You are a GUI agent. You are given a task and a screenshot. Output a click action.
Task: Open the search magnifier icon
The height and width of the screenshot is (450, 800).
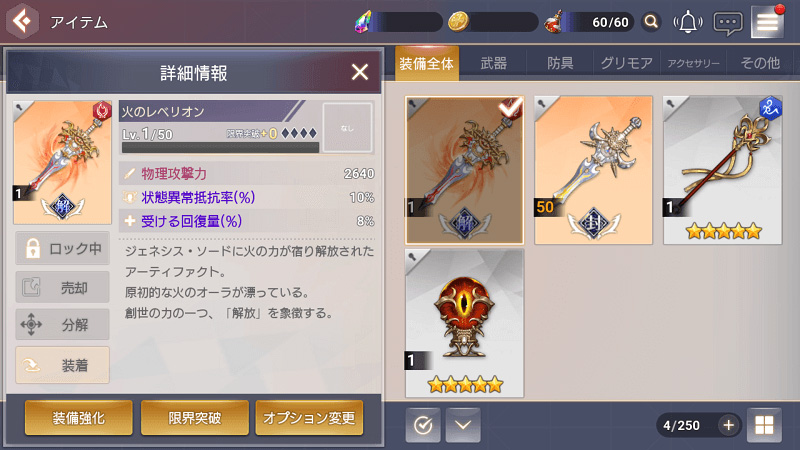(x=651, y=22)
